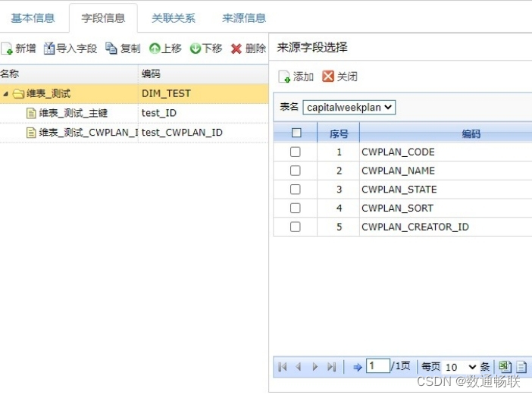Click the 下移 move down green arrow

[196, 49]
